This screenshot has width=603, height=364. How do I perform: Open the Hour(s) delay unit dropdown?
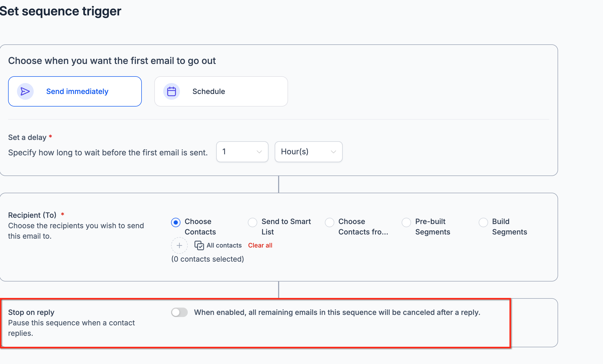coord(309,152)
